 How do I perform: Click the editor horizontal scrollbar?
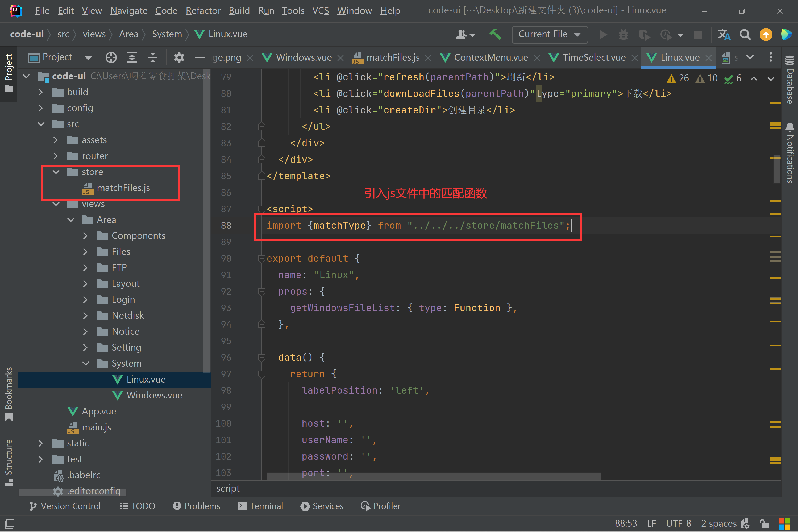coord(434,476)
